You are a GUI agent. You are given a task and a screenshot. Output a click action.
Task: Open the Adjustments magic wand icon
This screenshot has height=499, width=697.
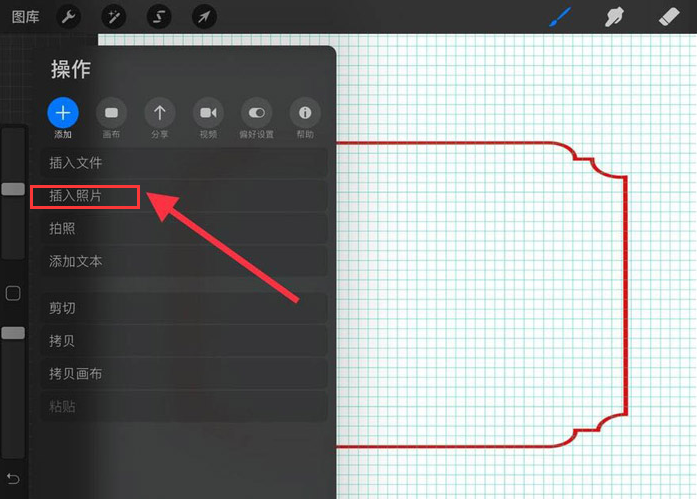click(114, 17)
